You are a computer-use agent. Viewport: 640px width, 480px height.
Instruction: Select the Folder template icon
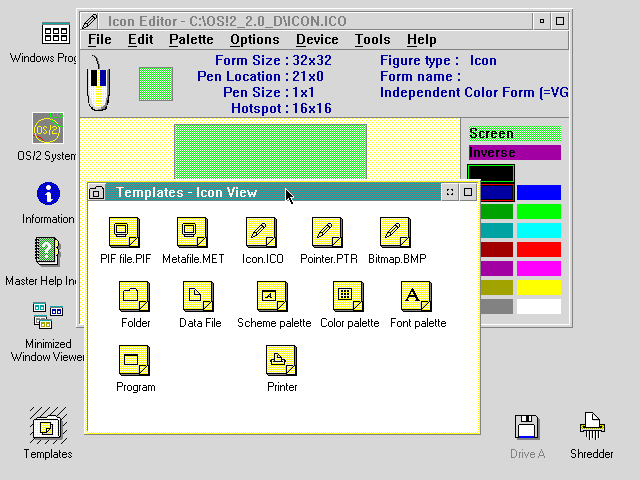coord(134,296)
